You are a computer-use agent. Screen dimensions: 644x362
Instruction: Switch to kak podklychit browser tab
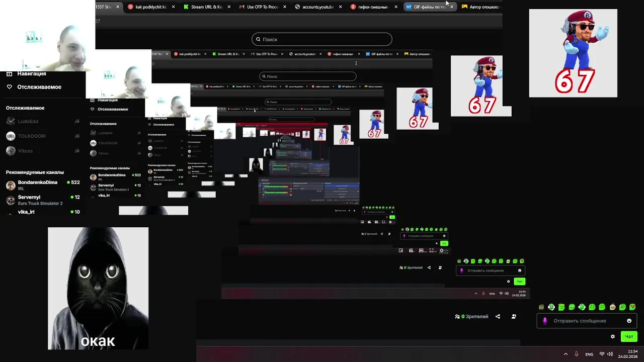pos(151,7)
